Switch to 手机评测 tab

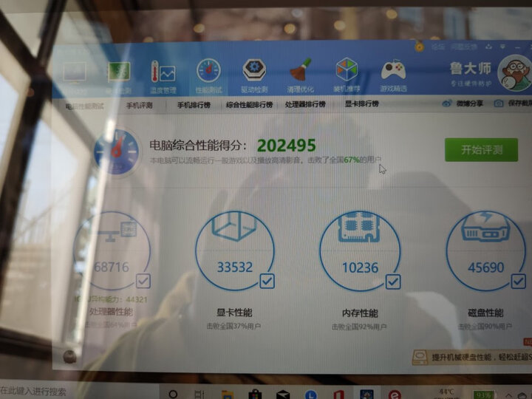click(x=140, y=106)
